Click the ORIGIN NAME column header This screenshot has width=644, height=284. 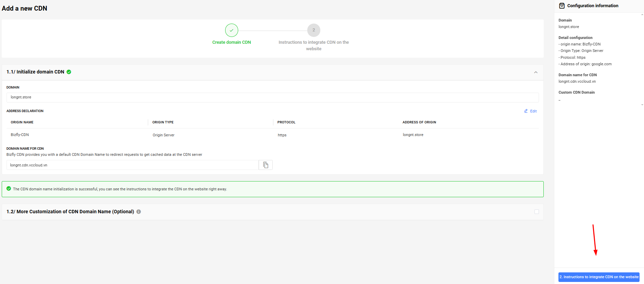click(22, 122)
